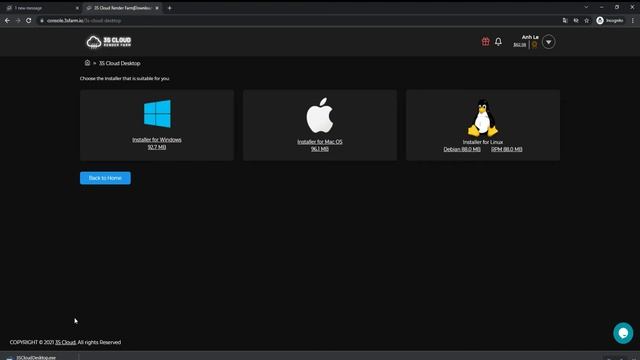Go to home via breadcrumb house icon
The image size is (640, 360).
87,63
